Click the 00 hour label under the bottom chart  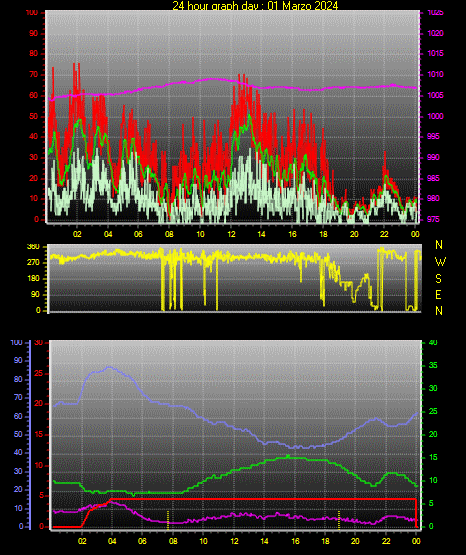(416, 541)
